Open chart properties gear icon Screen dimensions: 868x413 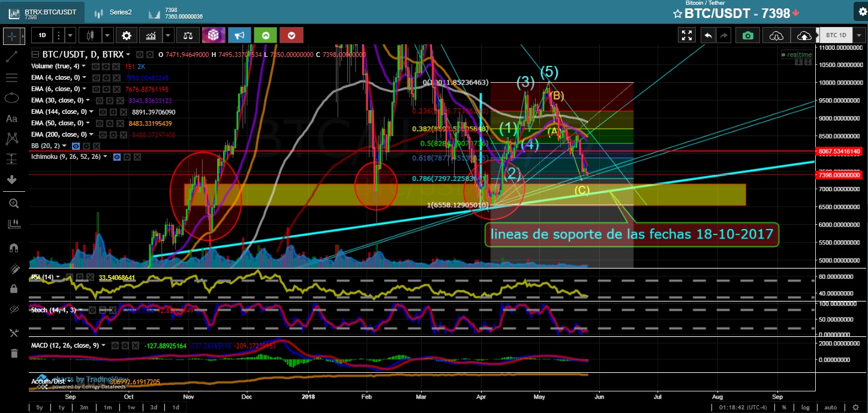pyautogui.click(x=126, y=35)
